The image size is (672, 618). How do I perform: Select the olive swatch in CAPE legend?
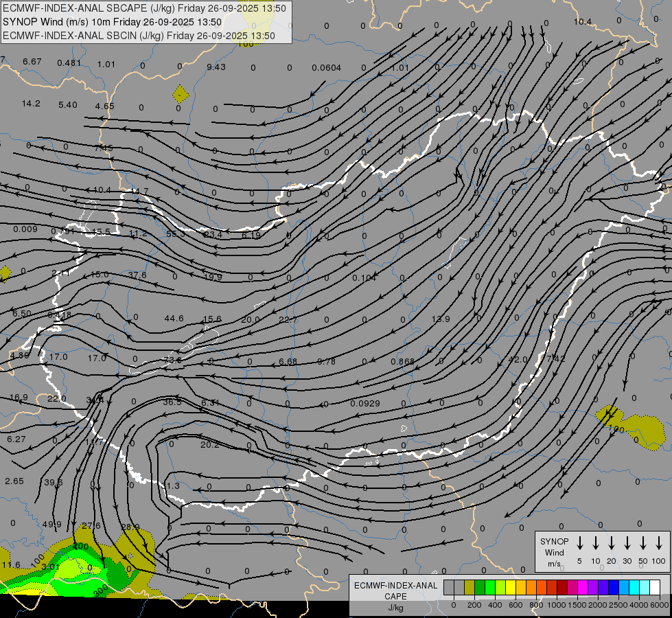(x=470, y=588)
